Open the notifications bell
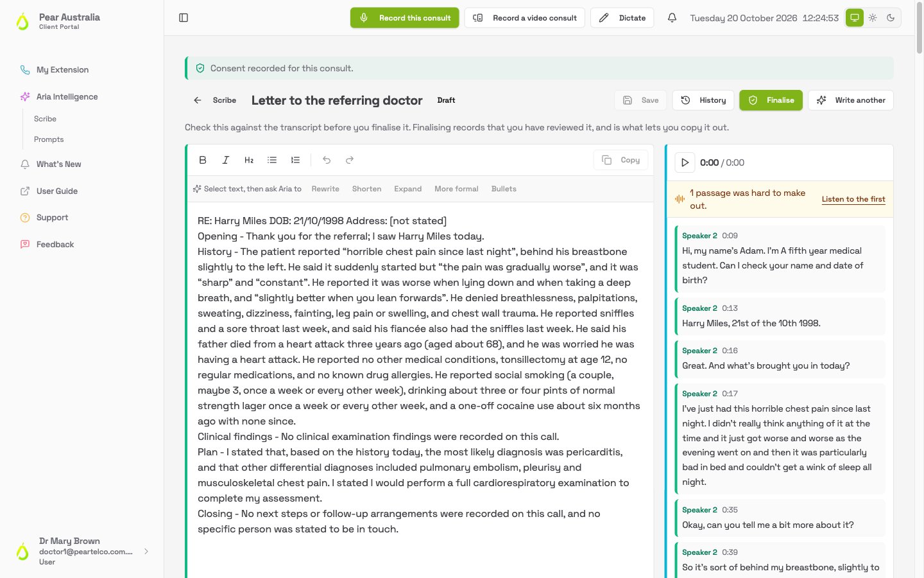Screen dimensions: 924x578 [672, 18]
